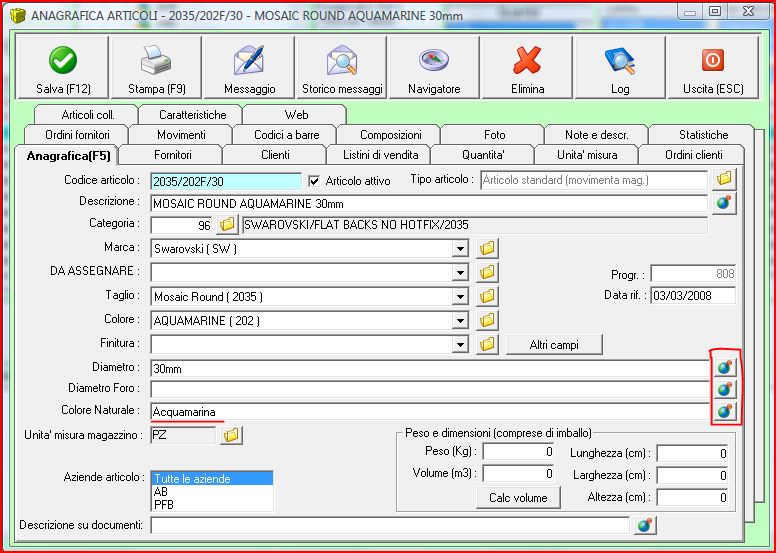Switch to the Clienti tab
776x553 pixels.
tap(275, 155)
